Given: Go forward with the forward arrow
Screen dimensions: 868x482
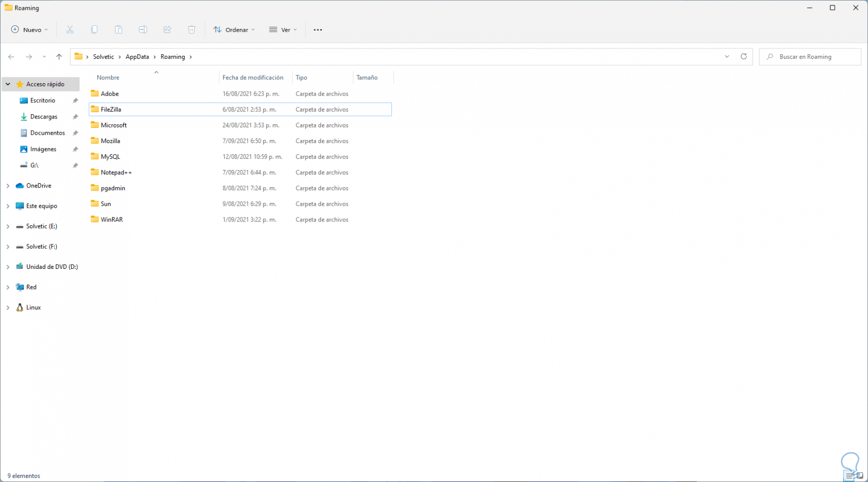Looking at the screenshot, I should (x=29, y=57).
